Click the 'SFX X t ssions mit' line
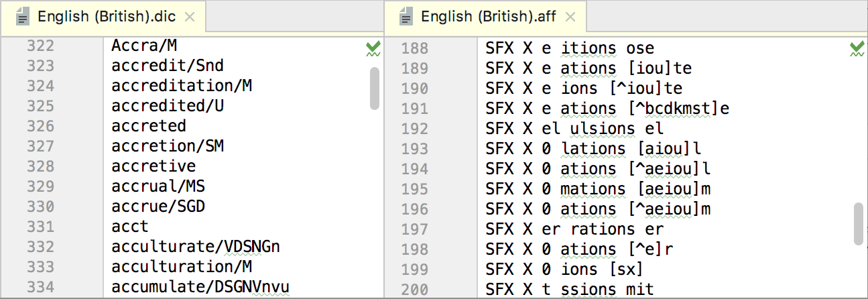868x299 pixels. click(x=570, y=290)
